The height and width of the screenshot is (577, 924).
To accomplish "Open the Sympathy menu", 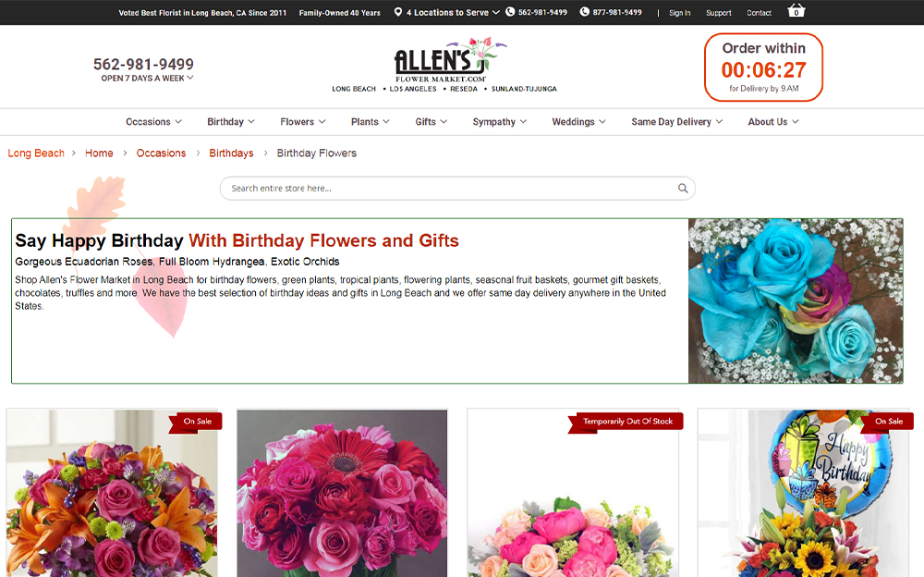I will (500, 121).
